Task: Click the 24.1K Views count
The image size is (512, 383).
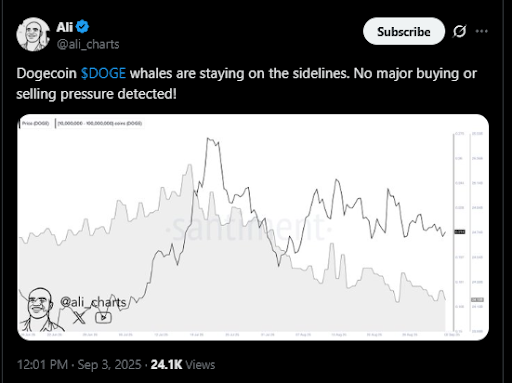Action: click(183, 364)
